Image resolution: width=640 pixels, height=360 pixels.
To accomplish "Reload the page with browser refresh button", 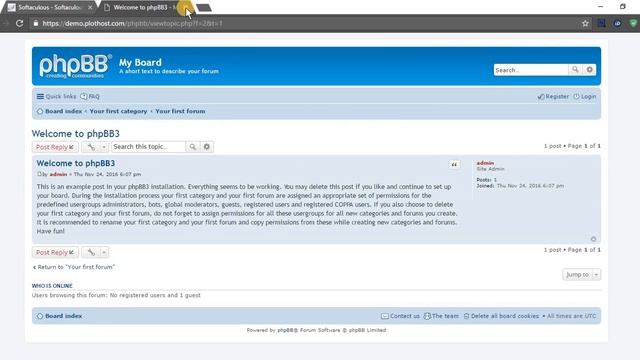I will (19, 23).
